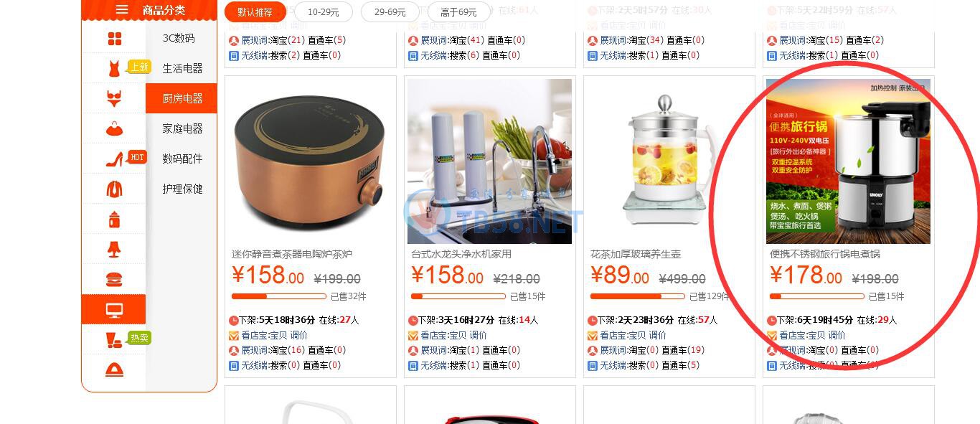This screenshot has height=424, width=980.
Task: Pick the high heel icon marked HOT
Action: click(114, 159)
